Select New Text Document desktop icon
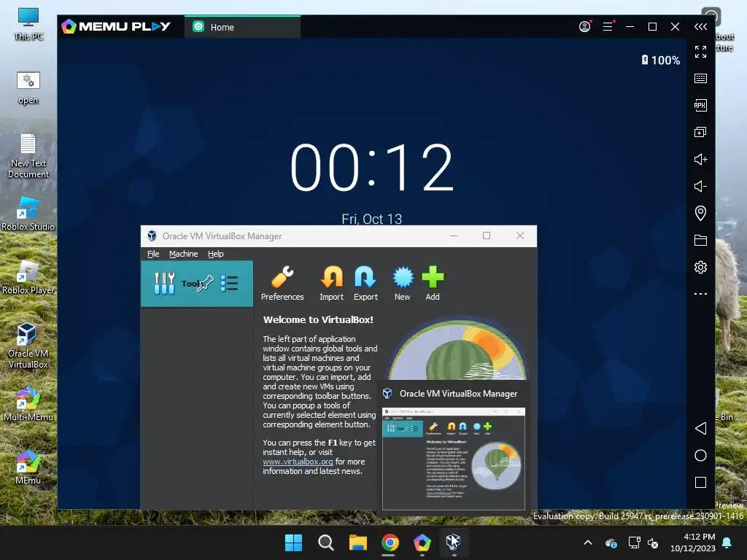Image resolution: width=747 pixels, height=560 pixels. 28,156
